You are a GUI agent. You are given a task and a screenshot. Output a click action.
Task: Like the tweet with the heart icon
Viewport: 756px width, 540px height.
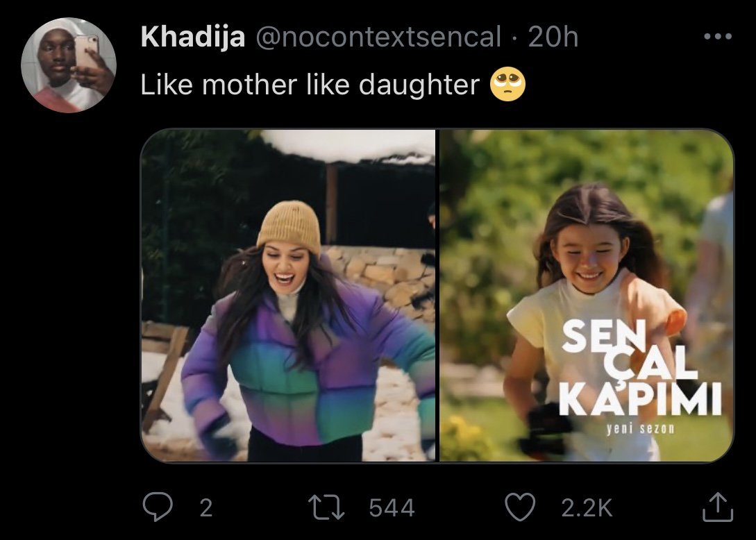520,507
